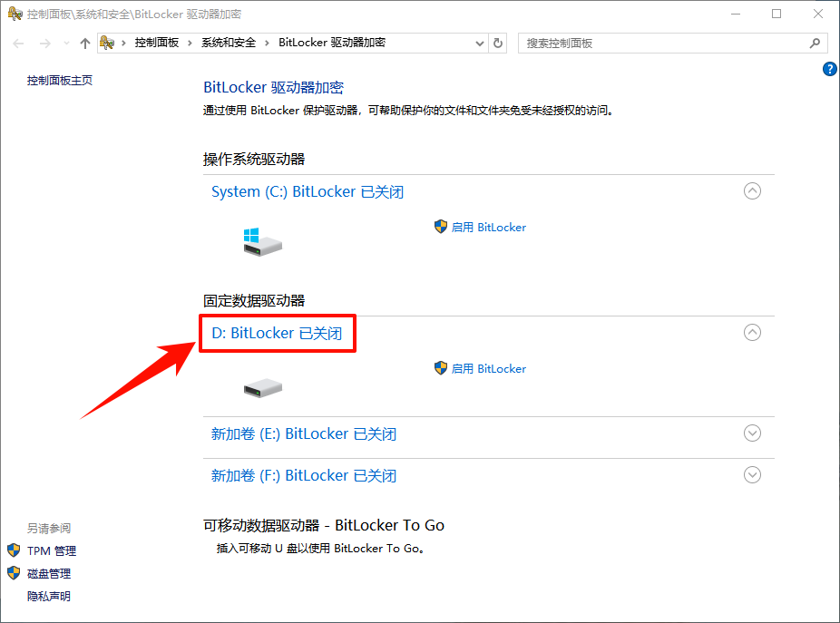The width and height of the screenshot is (840, 623).
Task: Click 新加卷 (F:) BitLocker 已关闭 heading
Action: 304,476
